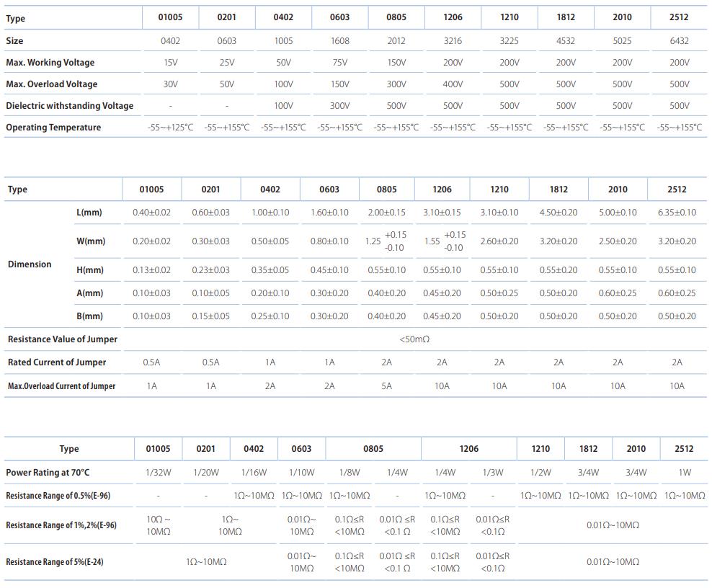The image size is (712, 588).
Task: Select the 6.35±0.10 length value
Action: 677,213
